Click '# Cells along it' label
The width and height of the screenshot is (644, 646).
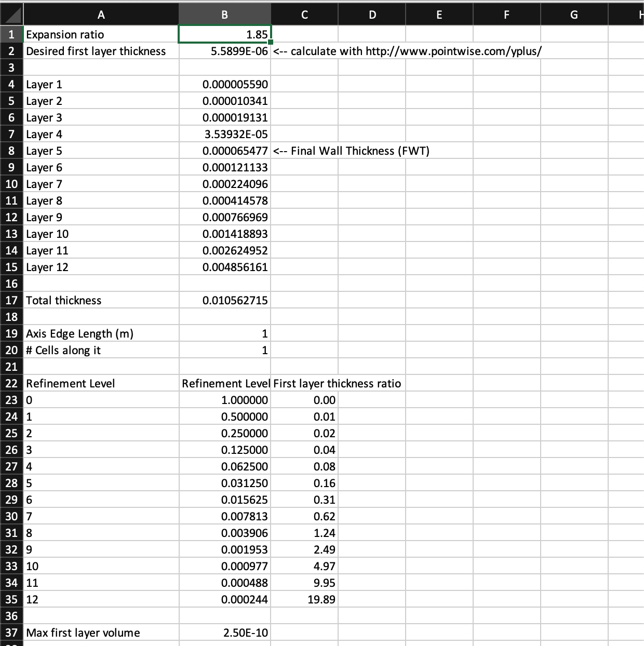coord(63,350)
